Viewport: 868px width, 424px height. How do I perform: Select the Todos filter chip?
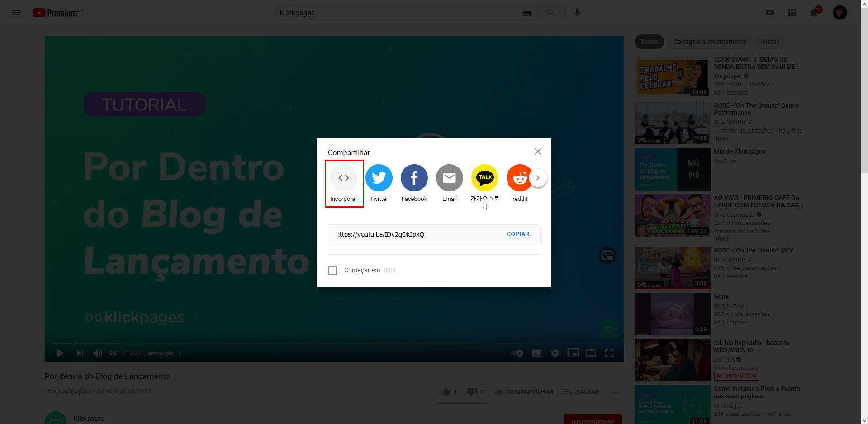(649, 42)
